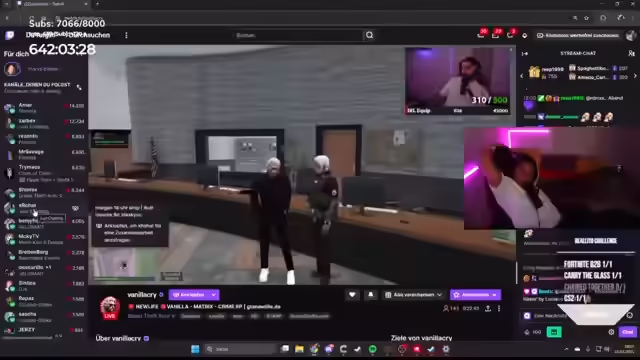Sort the followed channels list

click(x=79, y=87)
